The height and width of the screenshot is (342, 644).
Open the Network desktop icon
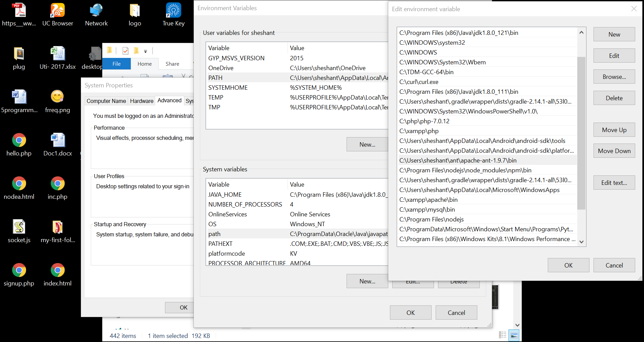96,15
